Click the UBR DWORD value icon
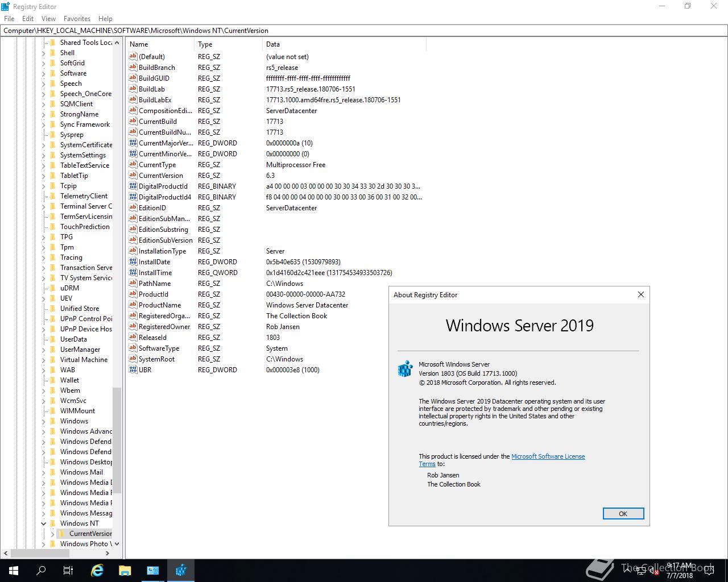Viewport: 728px width, 582px height. 133,369
